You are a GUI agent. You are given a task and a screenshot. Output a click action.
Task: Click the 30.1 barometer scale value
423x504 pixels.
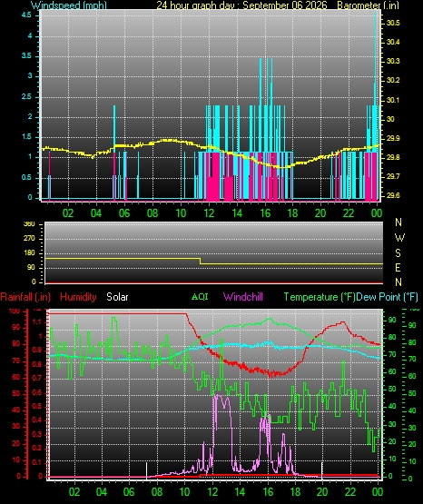(x=393, y=100)
